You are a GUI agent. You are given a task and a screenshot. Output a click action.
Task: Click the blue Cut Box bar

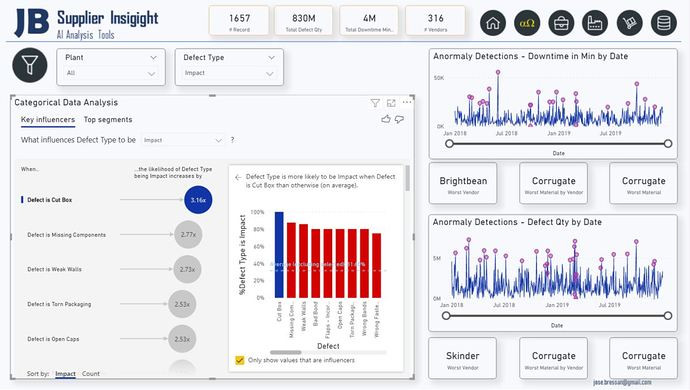(x=279, y=255)
